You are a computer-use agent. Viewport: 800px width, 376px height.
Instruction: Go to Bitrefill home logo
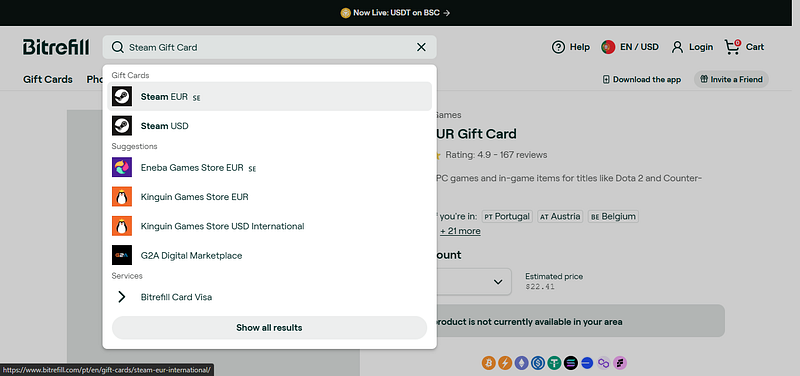56,47
